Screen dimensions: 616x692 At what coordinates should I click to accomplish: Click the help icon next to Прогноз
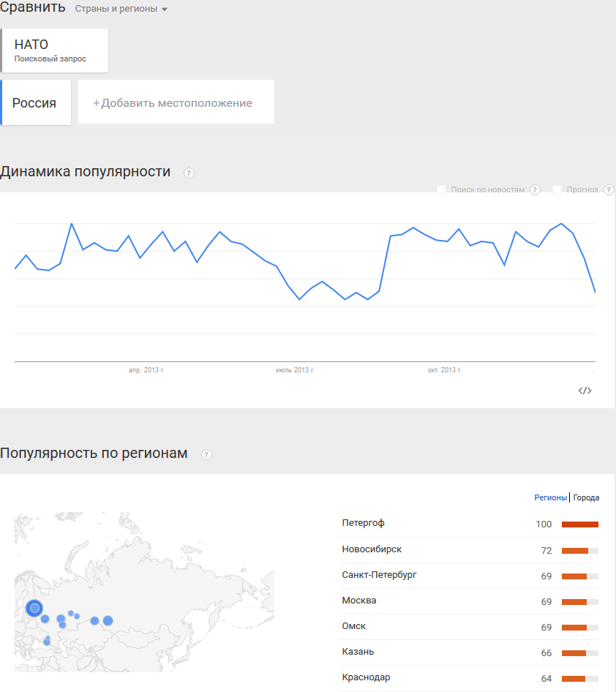click(x=609, y=190)
